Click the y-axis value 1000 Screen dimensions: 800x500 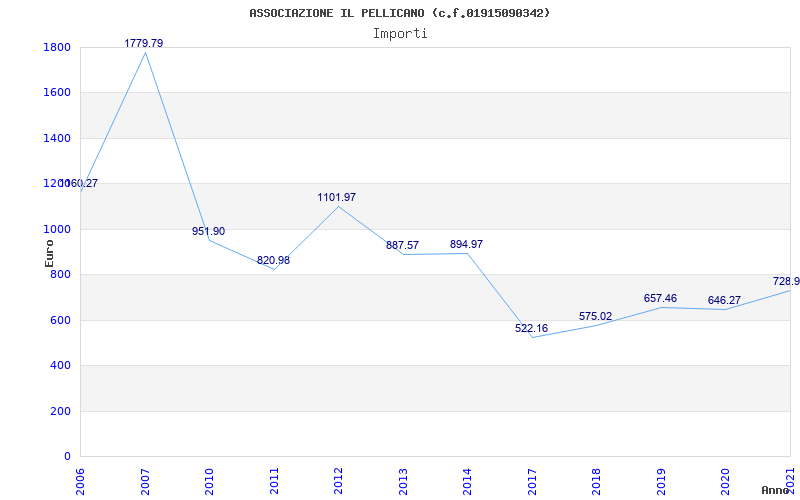(x=57, y=229)
